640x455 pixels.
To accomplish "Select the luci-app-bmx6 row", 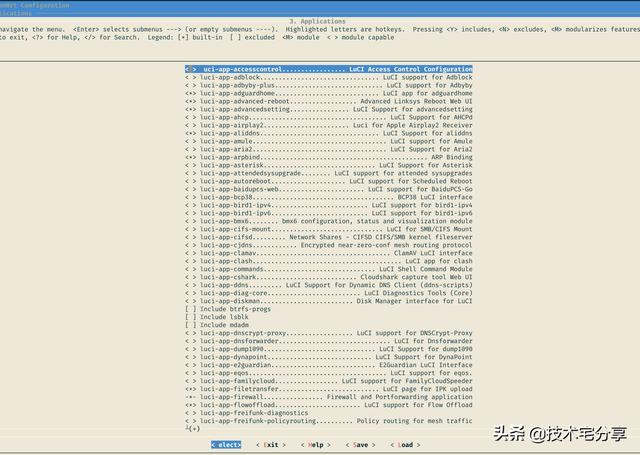I will (x=329, y=221).
